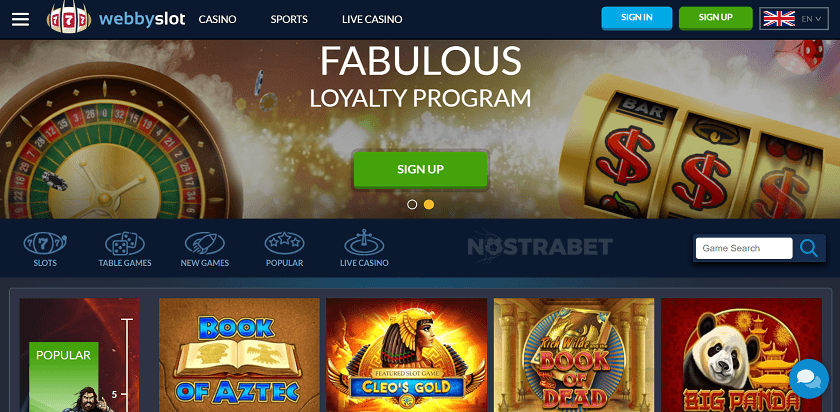Switch to the first banner slide dot
The width and height of the screenshot is (840, 412).
(412, 204)
